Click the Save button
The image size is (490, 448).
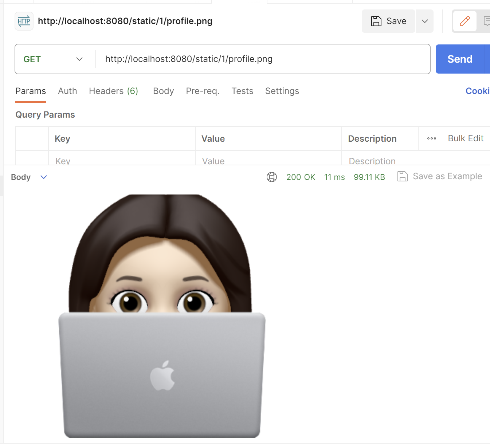coord(388,21)
